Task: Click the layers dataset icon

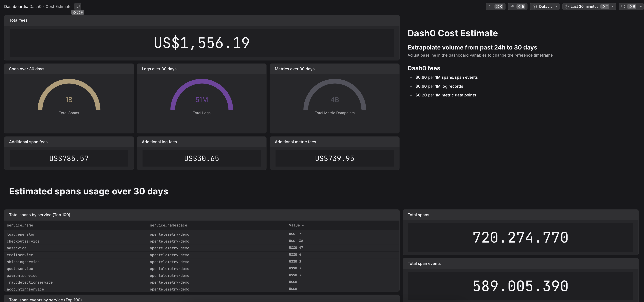Action: [x=535, y=6]
